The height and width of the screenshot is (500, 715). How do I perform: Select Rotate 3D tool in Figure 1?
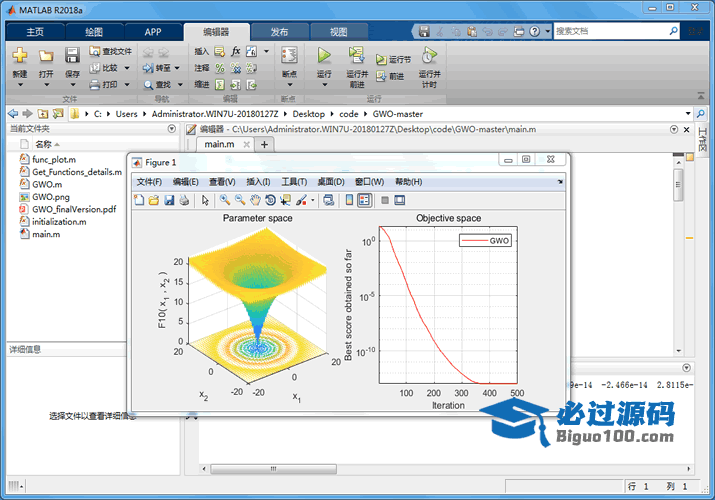point(270,200)
